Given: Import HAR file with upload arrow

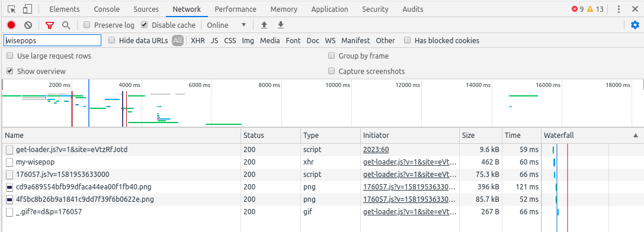Looking at the screenshot, I should (264, 25).
